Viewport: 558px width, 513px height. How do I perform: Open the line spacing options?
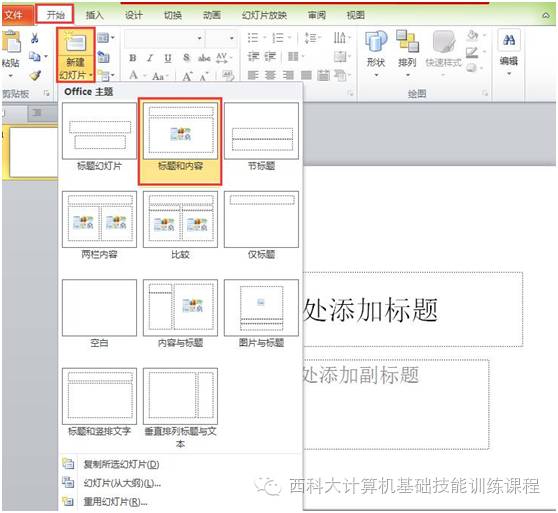(x=313, y=38)
